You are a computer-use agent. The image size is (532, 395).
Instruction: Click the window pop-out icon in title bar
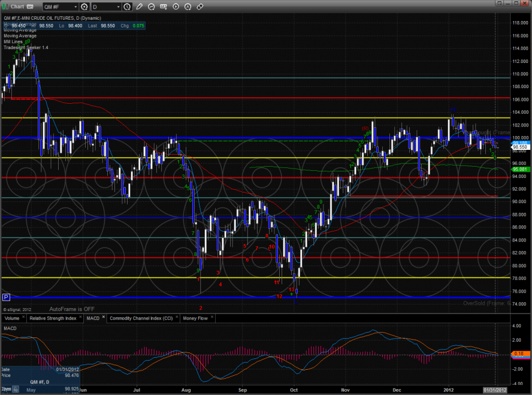pos(499,3)
